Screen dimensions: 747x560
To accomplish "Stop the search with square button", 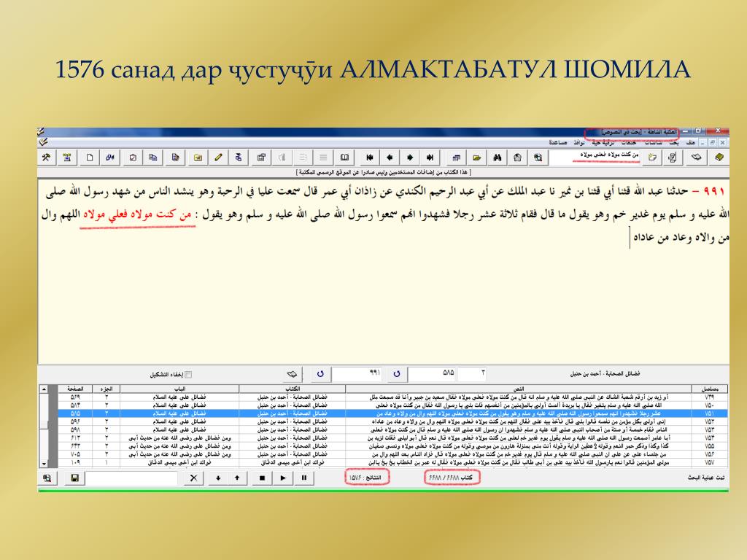I will 262,478.
